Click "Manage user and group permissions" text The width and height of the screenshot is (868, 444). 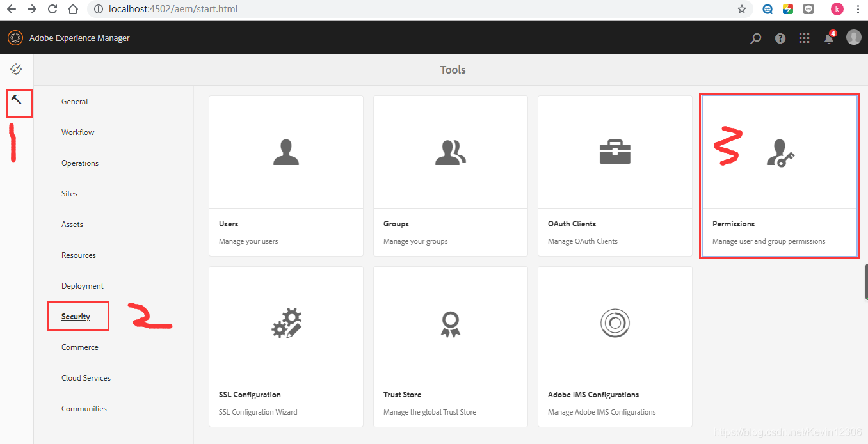tap(769, 241)
